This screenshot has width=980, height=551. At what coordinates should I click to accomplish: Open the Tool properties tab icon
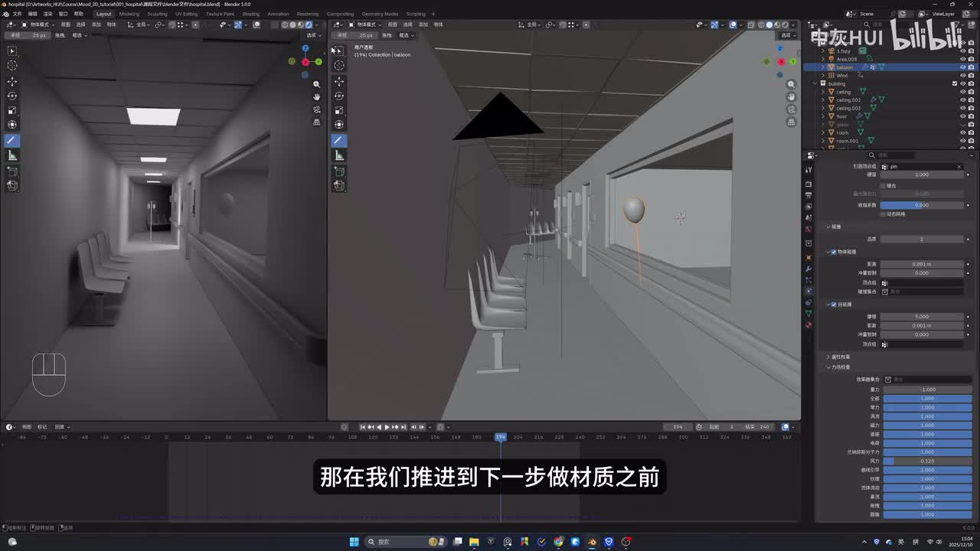coord(808,170)
